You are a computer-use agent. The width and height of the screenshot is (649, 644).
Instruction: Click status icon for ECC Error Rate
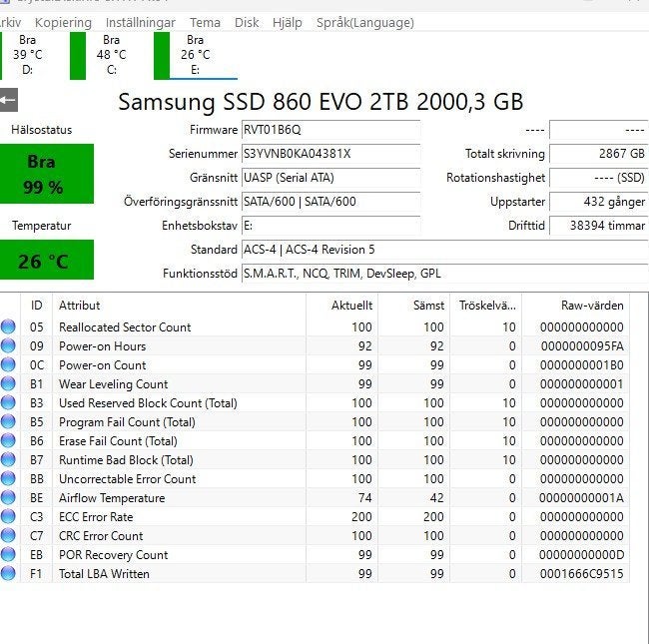(8, 516)
